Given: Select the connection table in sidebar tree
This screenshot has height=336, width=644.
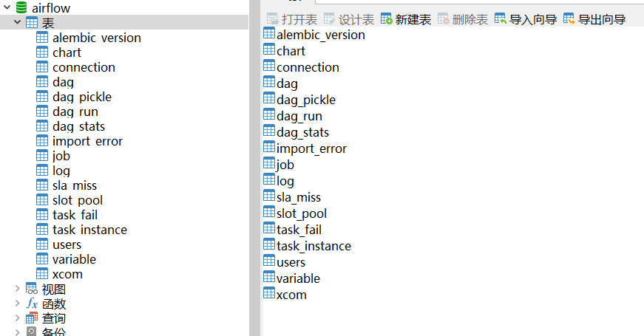Looking at the screenshot, I should 83,67.
